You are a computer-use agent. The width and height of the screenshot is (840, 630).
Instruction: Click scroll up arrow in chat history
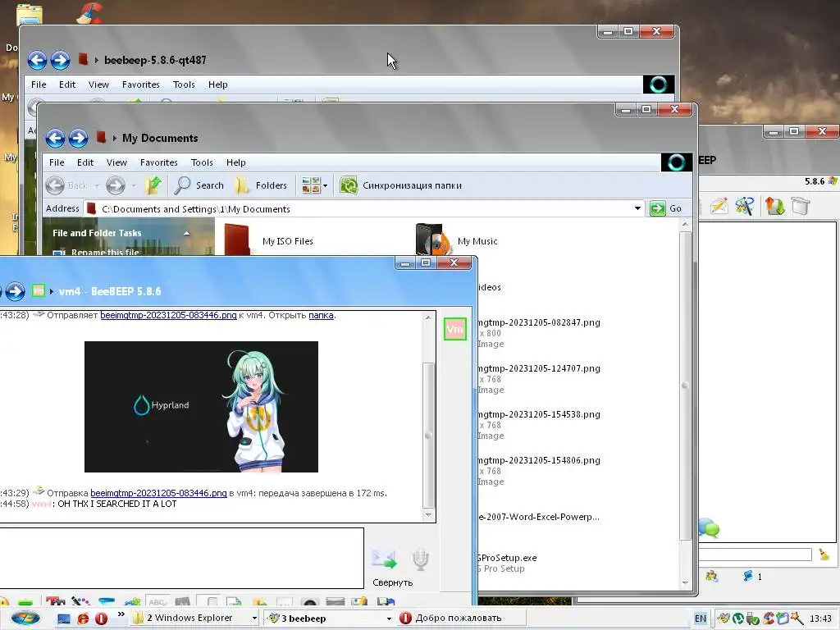coord(428,317)
